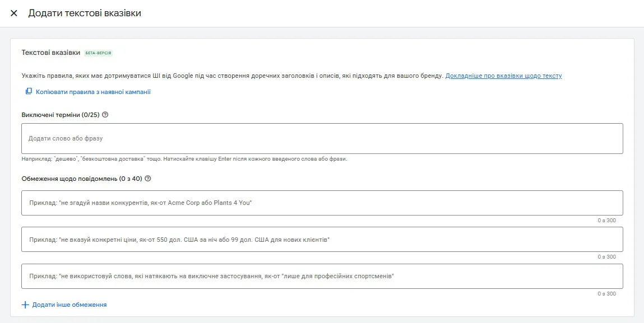The width and height of the screenshot is (644, 323).
Task: Click the Текстові вказівки section heading
Action: 51,53
